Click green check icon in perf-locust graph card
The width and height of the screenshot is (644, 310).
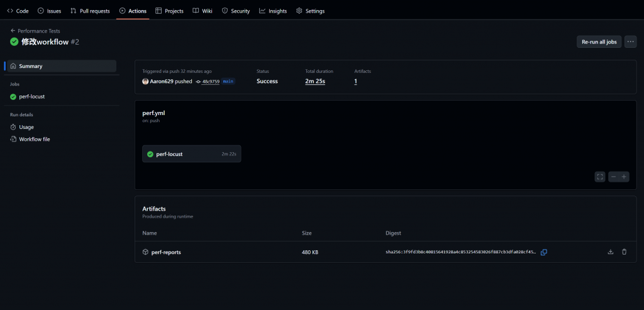(150, 155)
